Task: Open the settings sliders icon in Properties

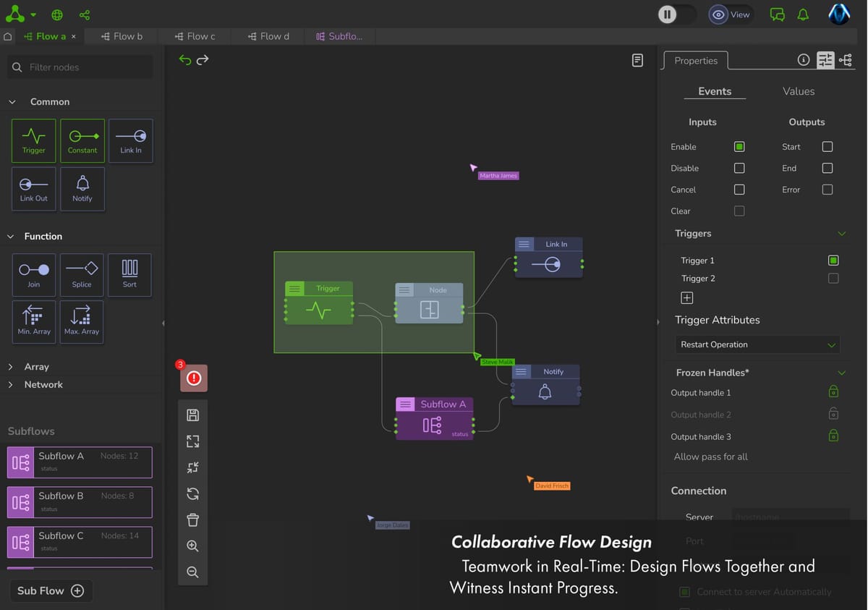Action: 825,60
